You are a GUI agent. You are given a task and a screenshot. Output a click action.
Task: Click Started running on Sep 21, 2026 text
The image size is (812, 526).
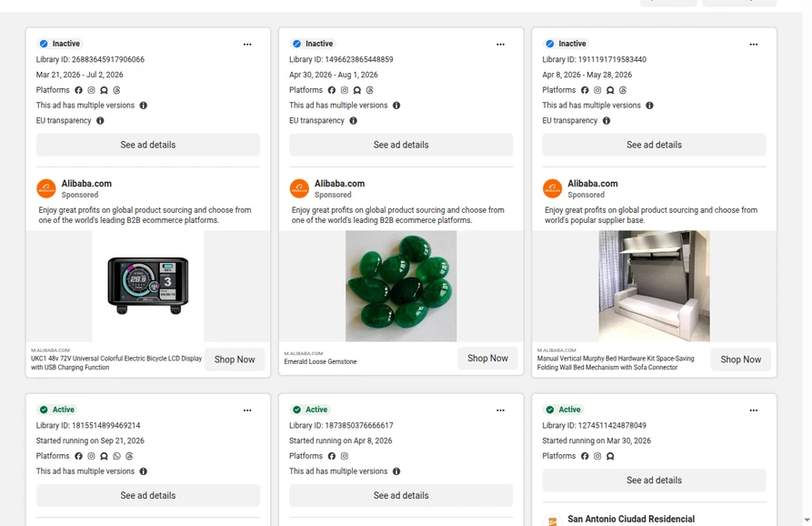(x=90, y=440)
